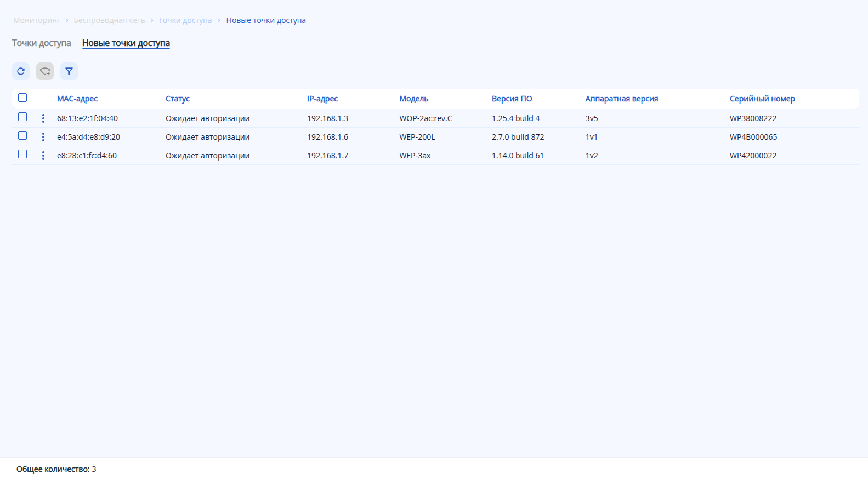Click the refresh table icon
Screen dimensions: 868x479
[21, 71]
